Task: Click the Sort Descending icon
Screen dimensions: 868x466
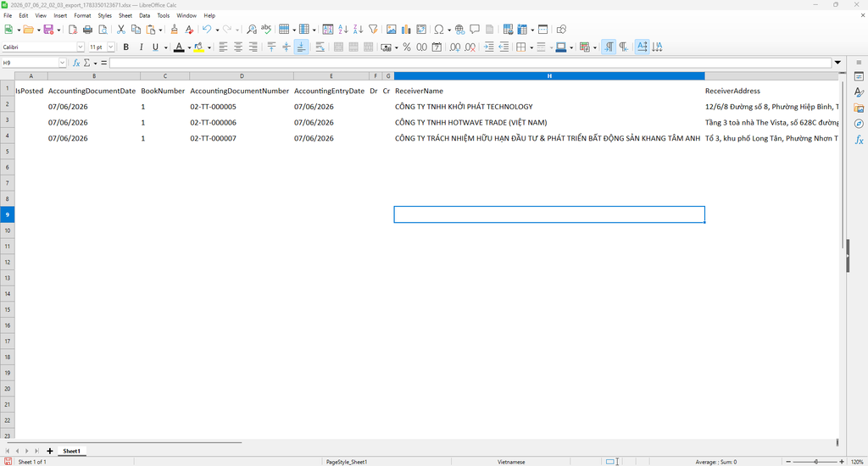Action: (359, 30)
